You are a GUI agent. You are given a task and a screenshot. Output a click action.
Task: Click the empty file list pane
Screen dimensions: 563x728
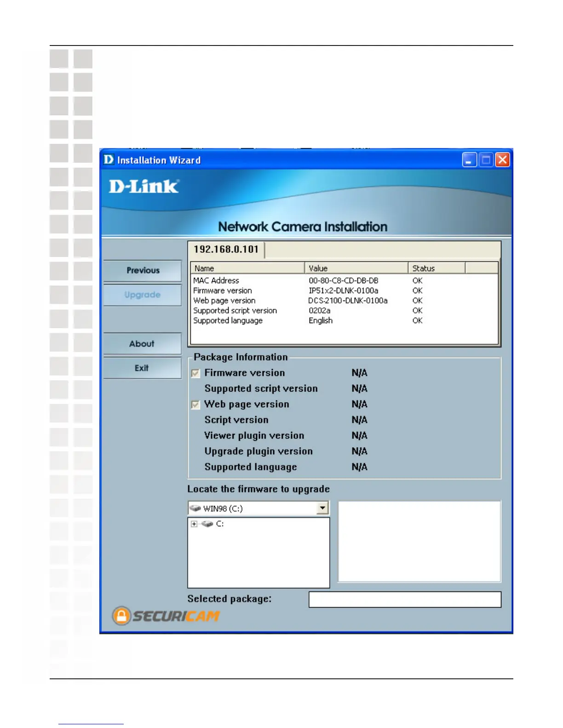tap(419, 541)
